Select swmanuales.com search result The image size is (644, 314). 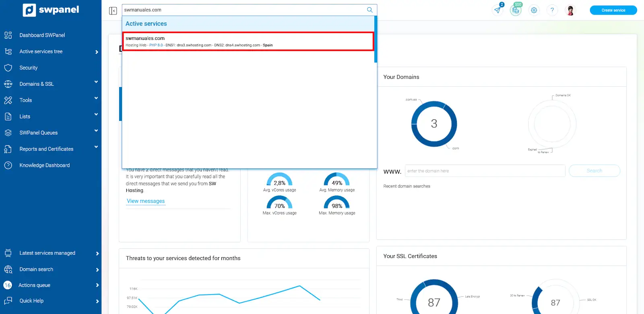(248, 42)
